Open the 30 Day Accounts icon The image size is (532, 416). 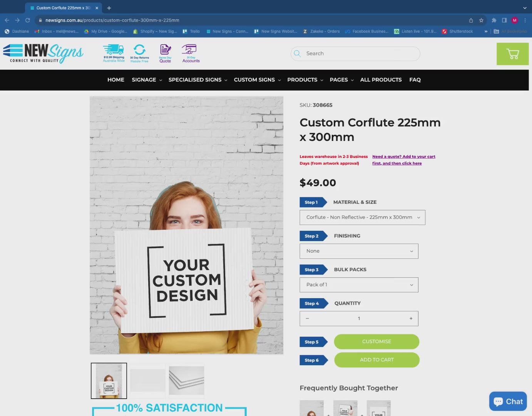point(191,53)
